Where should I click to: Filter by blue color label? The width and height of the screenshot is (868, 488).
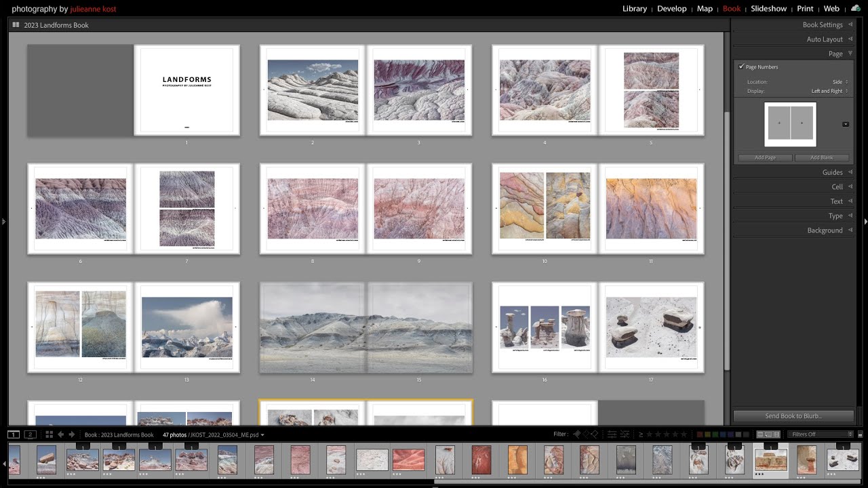[723, 434]
